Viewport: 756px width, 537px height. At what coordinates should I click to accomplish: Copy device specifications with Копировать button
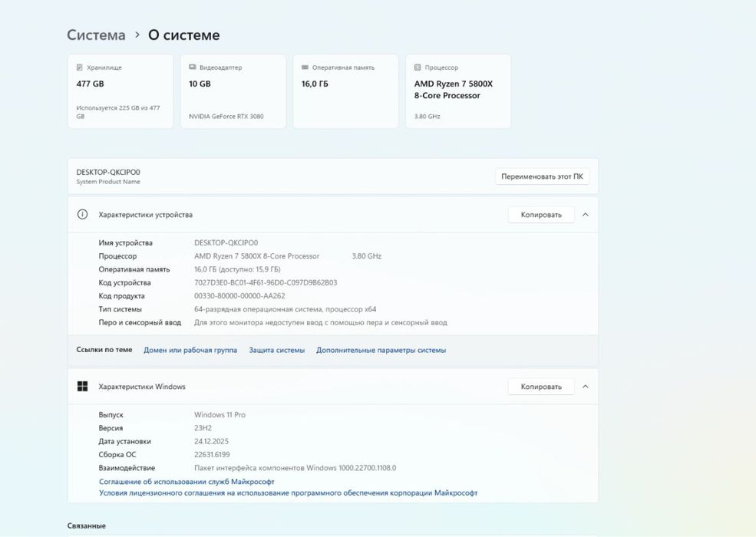(541, 215)
